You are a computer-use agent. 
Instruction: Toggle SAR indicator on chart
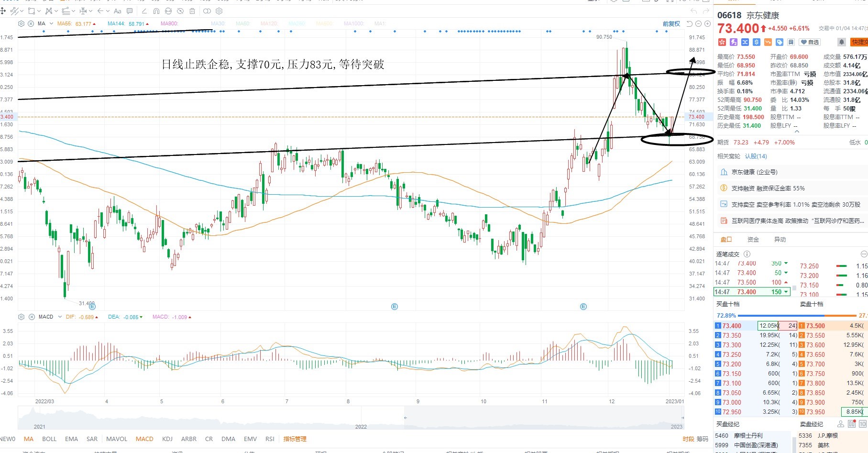coord(92,439)
